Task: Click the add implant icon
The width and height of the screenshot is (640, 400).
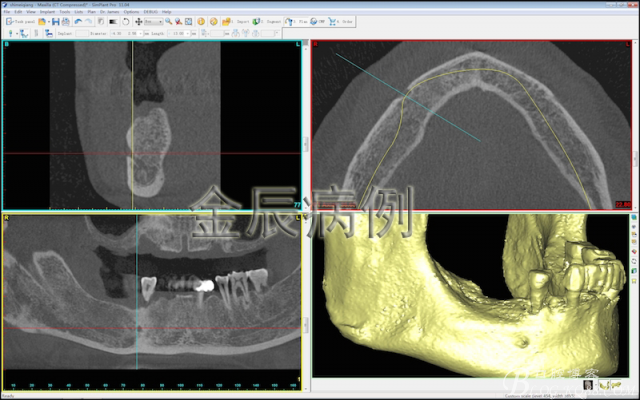Action: coord(11,33)
